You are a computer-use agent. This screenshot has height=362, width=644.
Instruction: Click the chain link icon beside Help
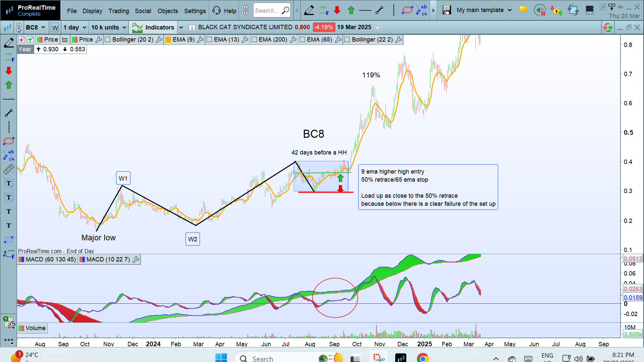(x=246, y=10)
